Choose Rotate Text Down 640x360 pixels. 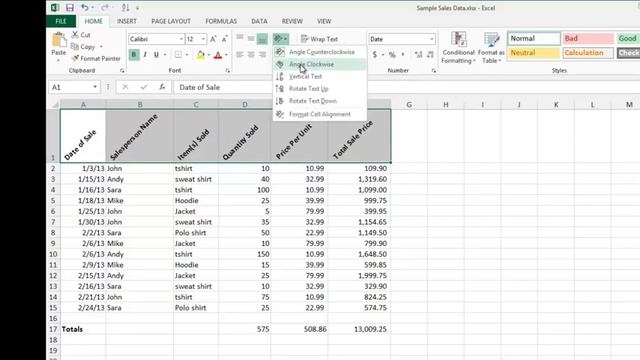click(320, 101)
